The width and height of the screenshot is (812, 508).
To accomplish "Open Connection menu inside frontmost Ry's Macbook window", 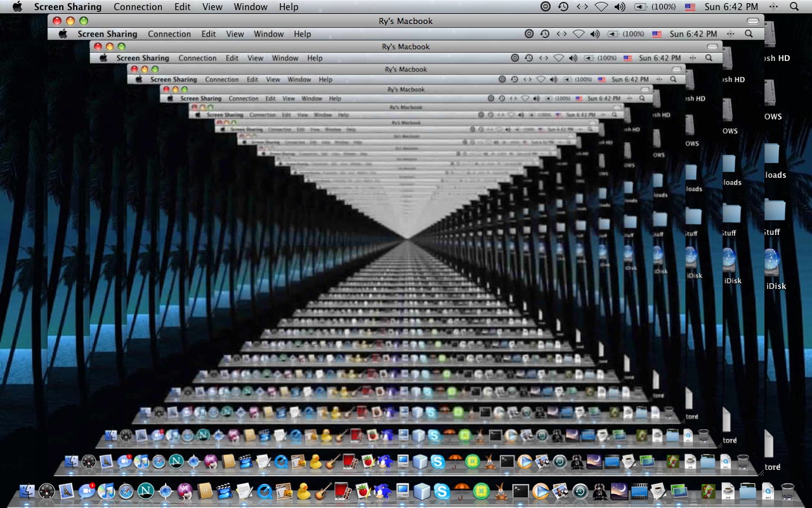I will click(x=169, y=34).
